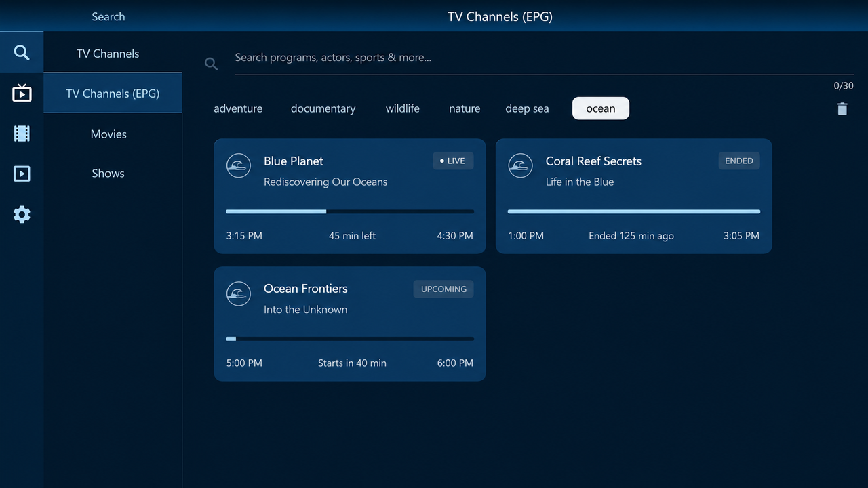The width and height of the screenshot is (868, 488).
Task: Open the Shows play-box sidebar icon
Action: [x=22, y=174]
